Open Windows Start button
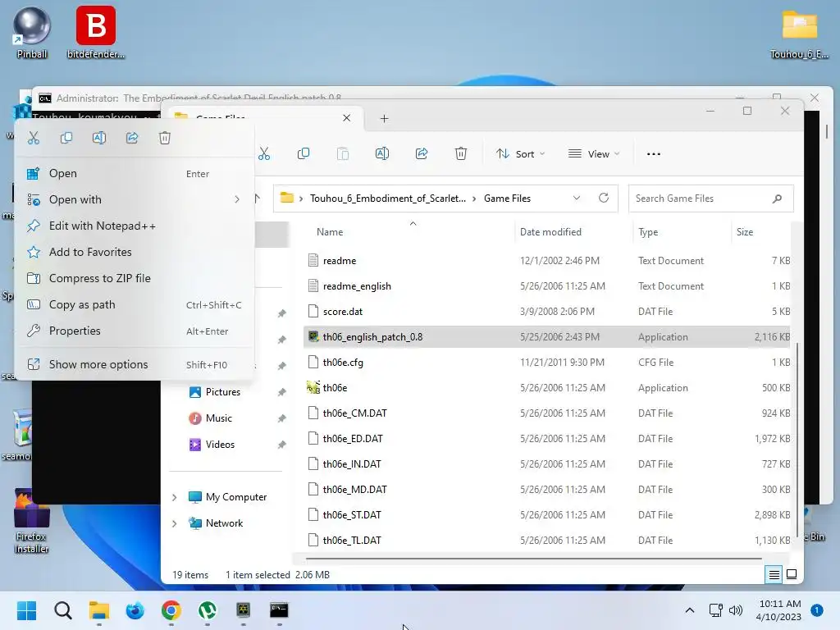 (x=27, y=610)
